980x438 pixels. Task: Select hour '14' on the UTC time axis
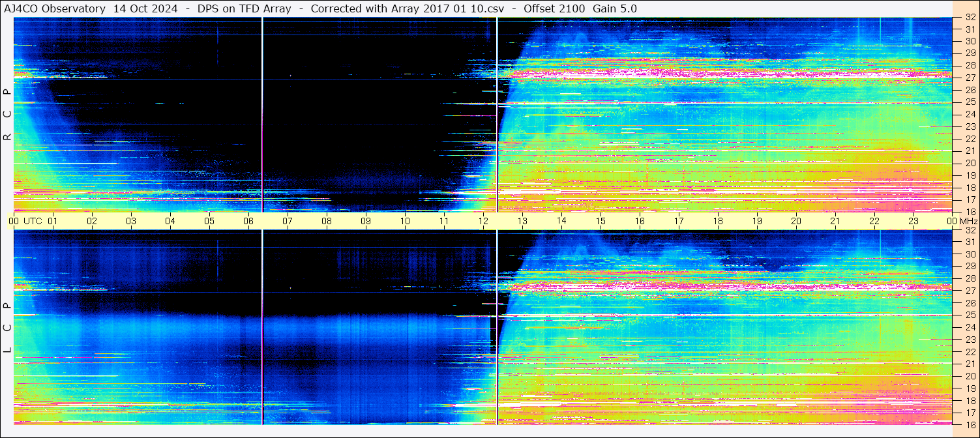coord(561,220)
